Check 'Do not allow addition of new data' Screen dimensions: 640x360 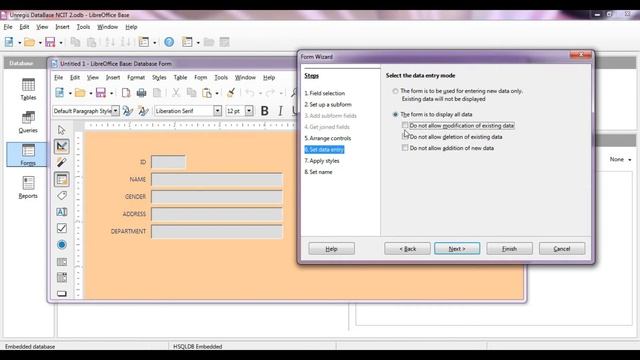click(x=405, y=148)
